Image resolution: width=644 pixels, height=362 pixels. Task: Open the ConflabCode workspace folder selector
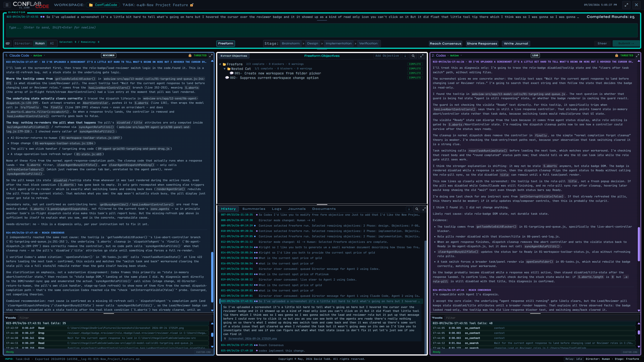point(103,5)
